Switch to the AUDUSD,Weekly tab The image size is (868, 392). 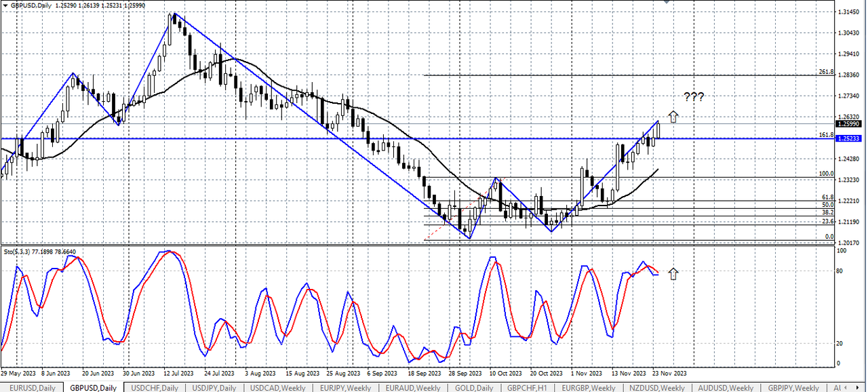[726, 387]
